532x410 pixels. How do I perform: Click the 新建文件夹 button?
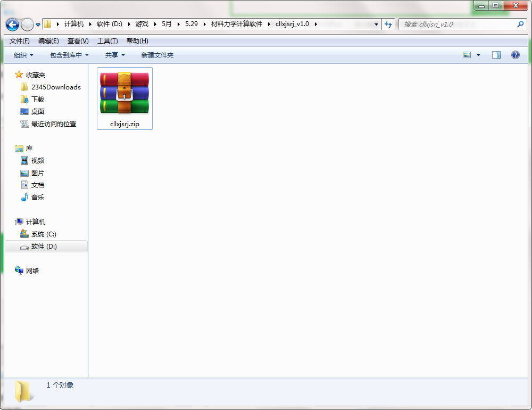coord(157,55)
